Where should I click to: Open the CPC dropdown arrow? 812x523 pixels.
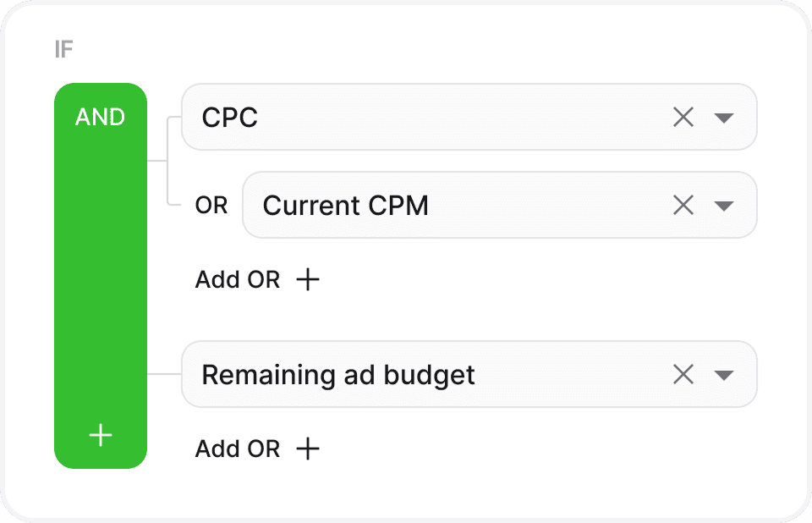[724, 118]
